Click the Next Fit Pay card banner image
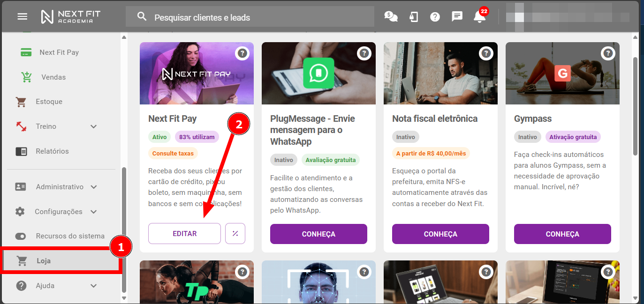The width and height of the screenshot is (644, 304). (x=197, y=73)
